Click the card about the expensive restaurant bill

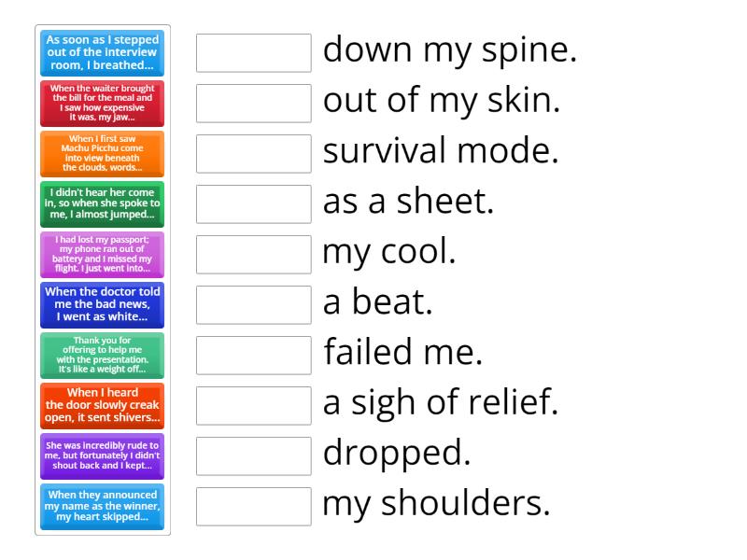pos(102,104)
